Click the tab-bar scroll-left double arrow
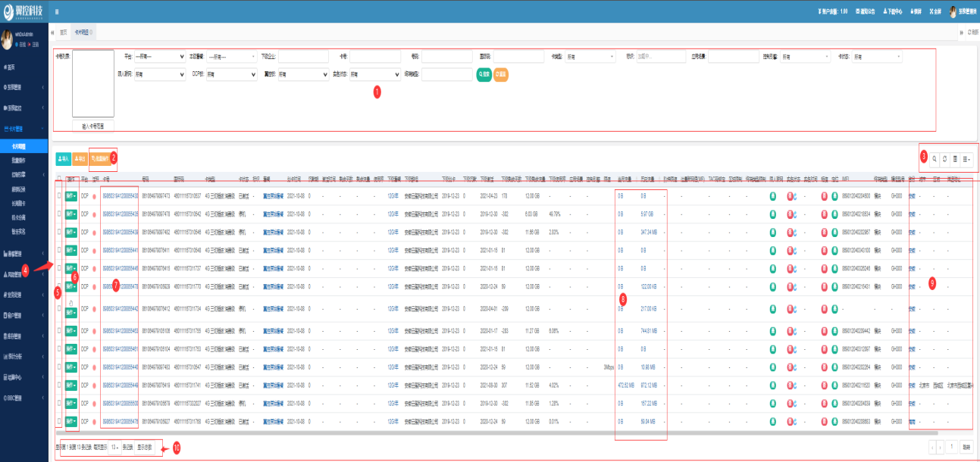The width and height of the screenshot is (980, 462). (x=52, y=33)
